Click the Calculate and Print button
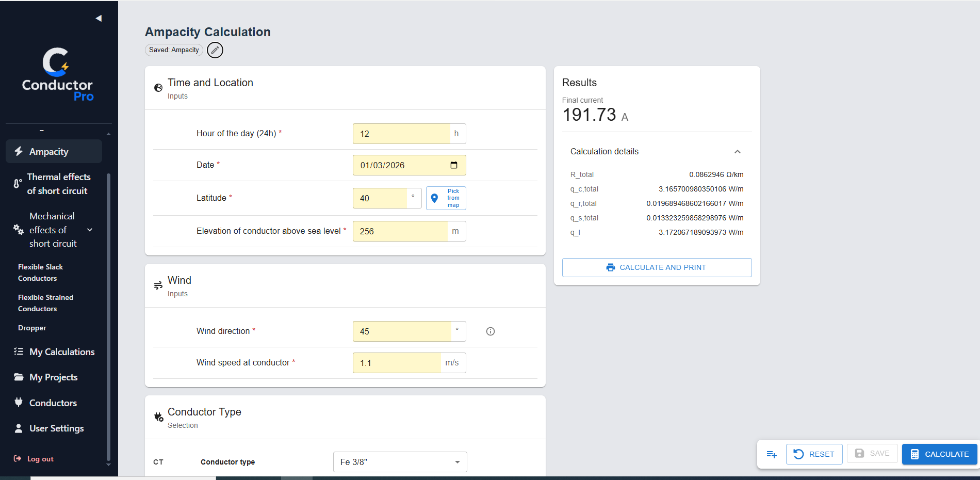The height and width of the screenshot is (480, 980). (x=657, y=267)
